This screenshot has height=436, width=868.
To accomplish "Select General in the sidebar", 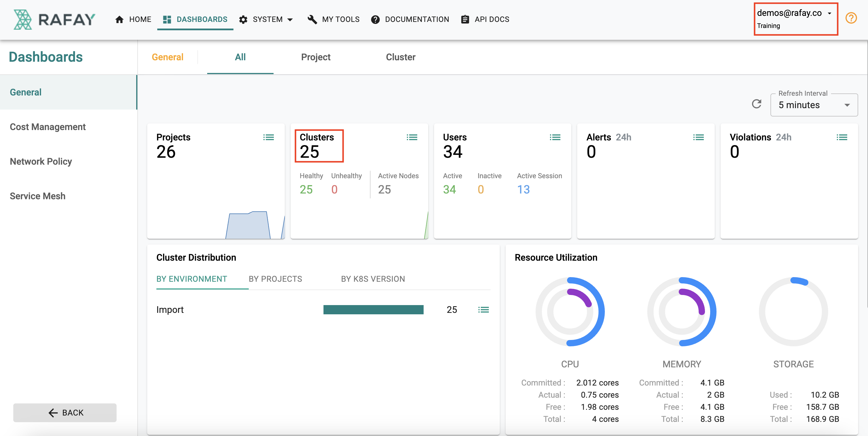I will 68,92.
